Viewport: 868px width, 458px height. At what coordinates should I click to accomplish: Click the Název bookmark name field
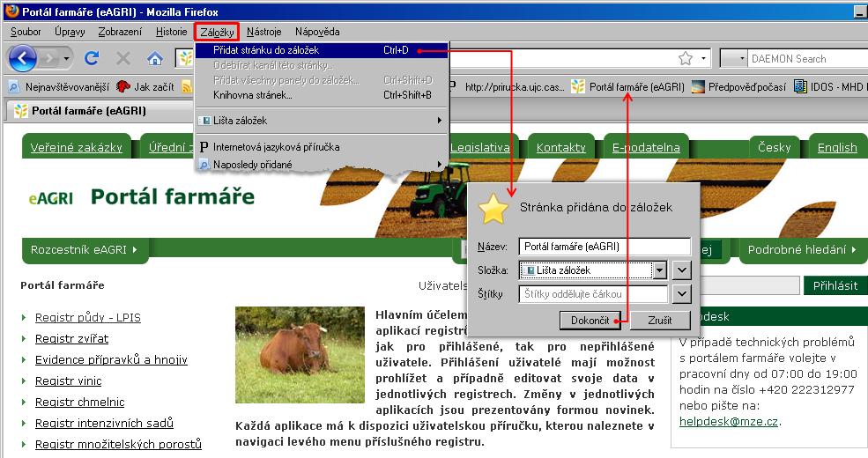[605, 247]
